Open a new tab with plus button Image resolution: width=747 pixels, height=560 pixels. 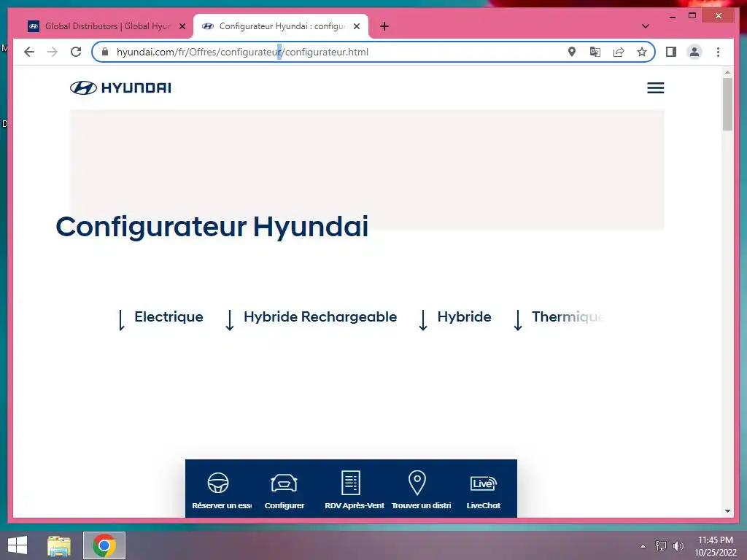pyautogui.click(x=384, y=26)
